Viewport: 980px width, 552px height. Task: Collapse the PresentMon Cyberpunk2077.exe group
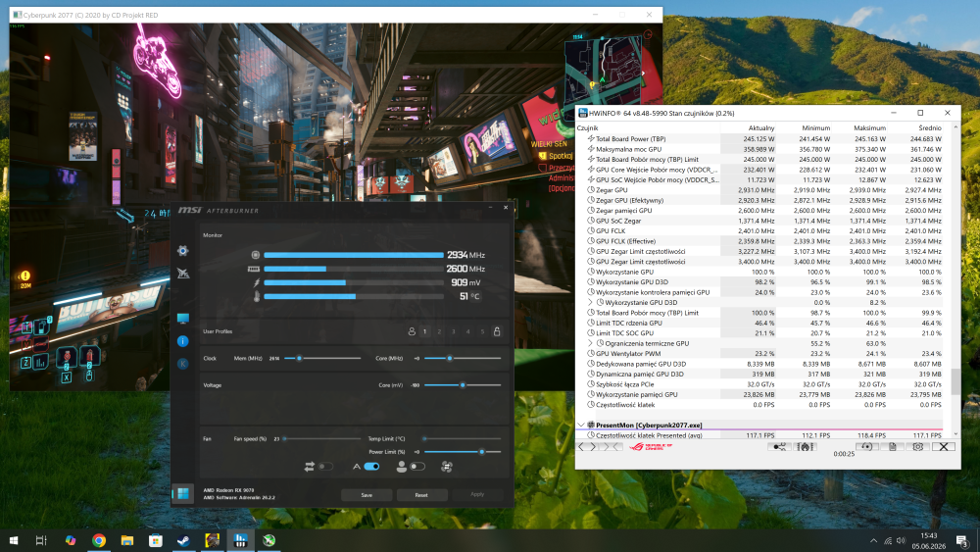pyautogui.click(x=581, y=426)
